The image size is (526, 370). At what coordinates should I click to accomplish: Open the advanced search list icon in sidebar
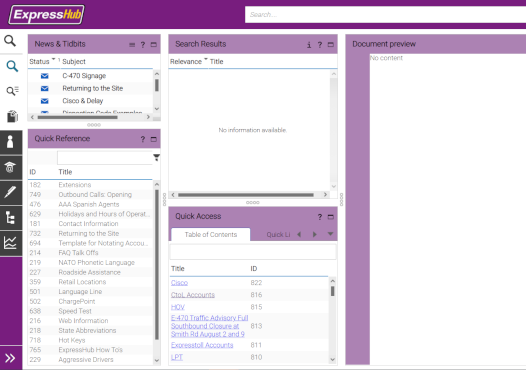(12, 91)
